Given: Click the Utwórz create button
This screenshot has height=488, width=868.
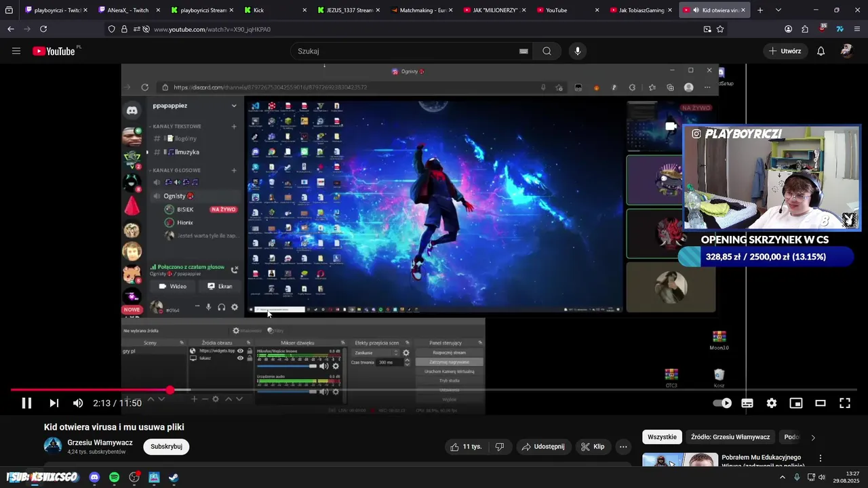Looking at the screenshot, I should point(785,51).
